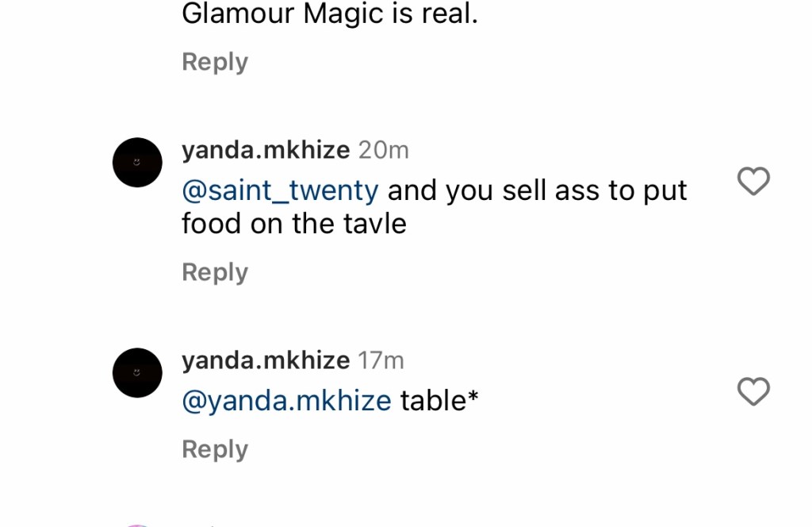This screenshot has height=527, width=812.
Task: Open profile picture beside the 17m comment
Action: (137, 372)
